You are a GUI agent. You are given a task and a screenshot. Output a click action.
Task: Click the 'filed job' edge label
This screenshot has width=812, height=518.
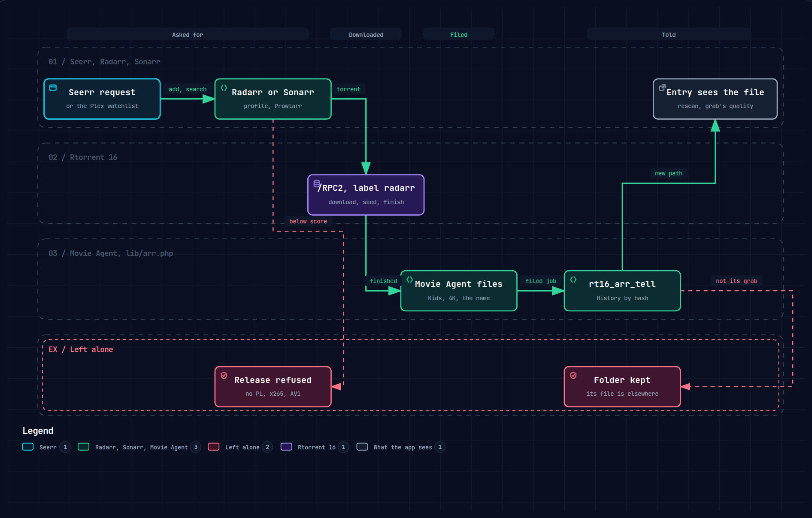[x=541, y=281]
